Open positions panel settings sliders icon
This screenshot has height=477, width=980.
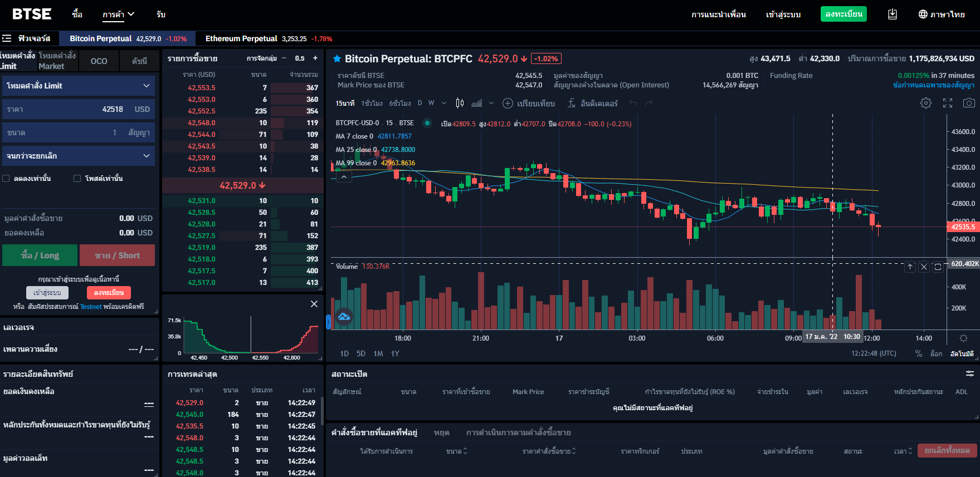coord(970,373)
